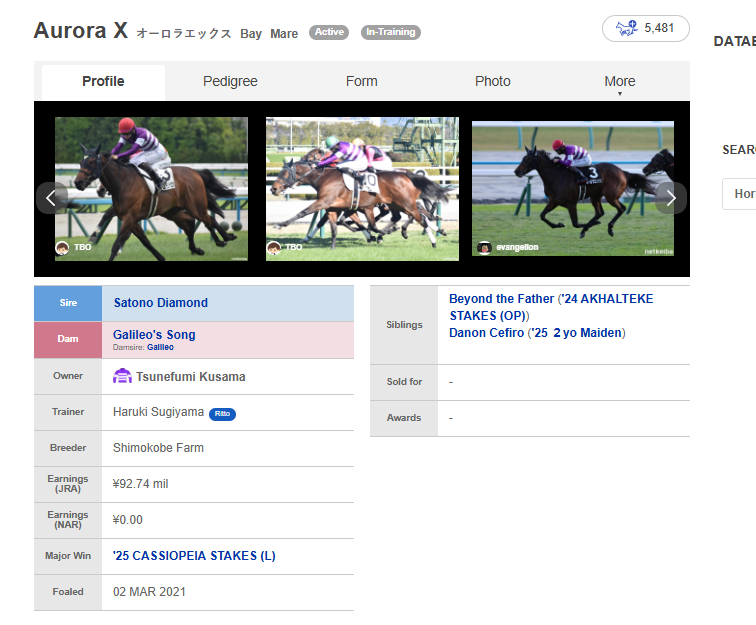Select NAR earnings ¥0.00
The image size is (756, 625).
127,520
